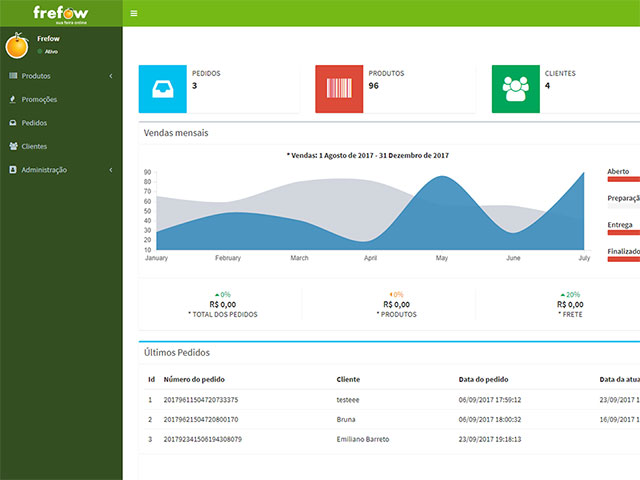Click the blue Pedidos inbox icon

pos(162,89)
